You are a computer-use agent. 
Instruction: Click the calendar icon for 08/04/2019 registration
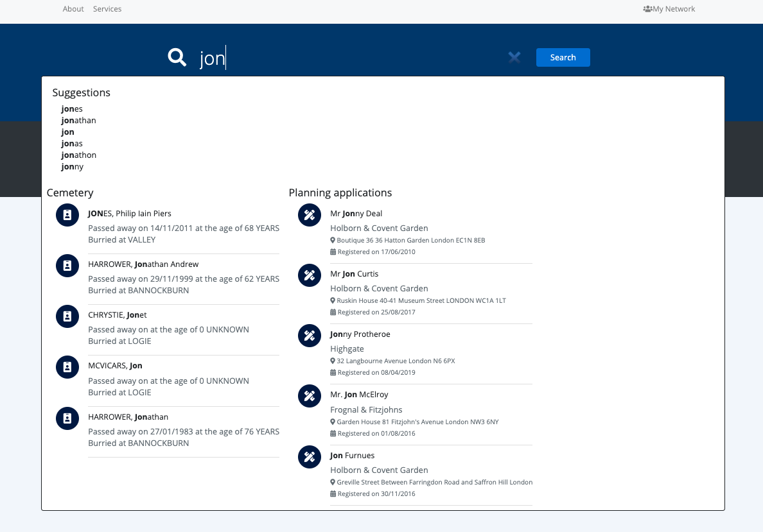point(333,372)
